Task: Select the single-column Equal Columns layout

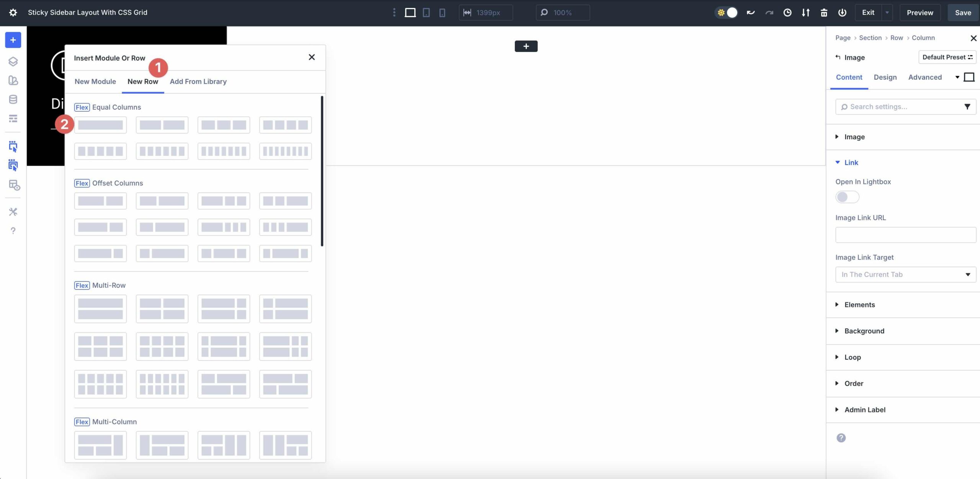Action: click(100, 124)
